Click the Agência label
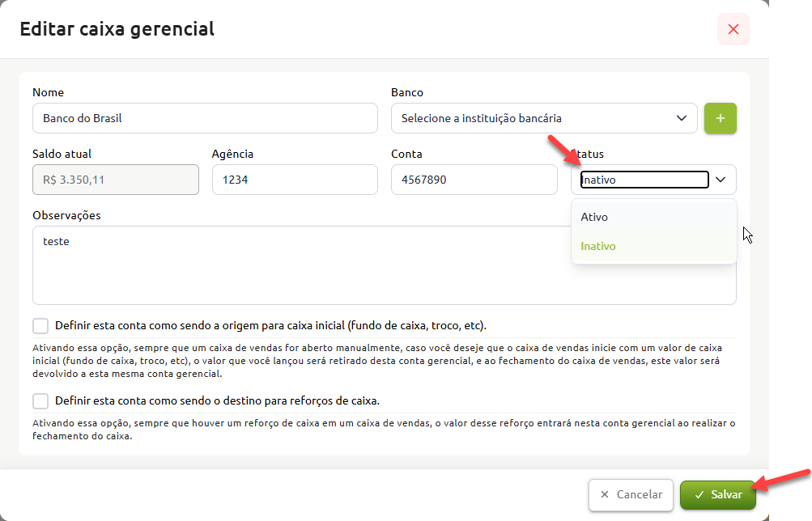 [232, 154]
